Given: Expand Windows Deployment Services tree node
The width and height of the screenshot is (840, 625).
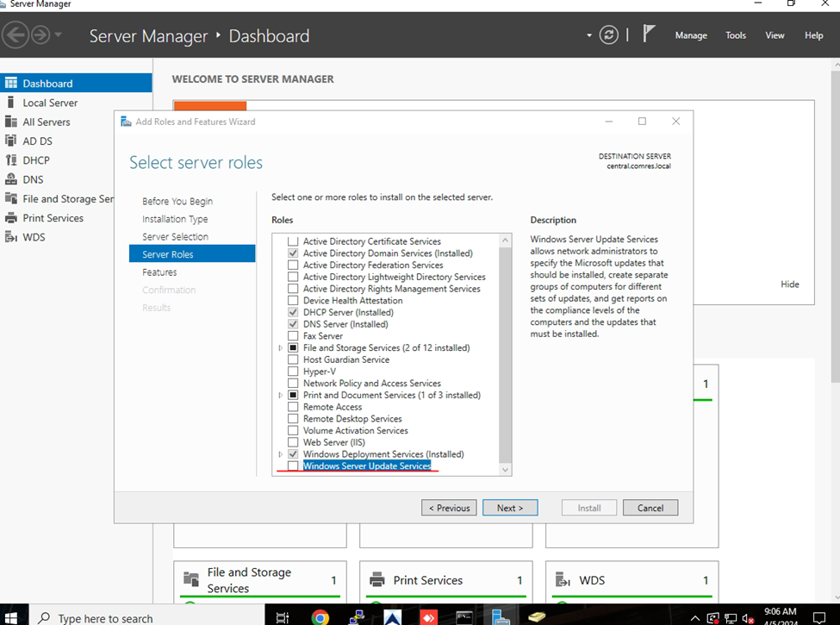Looking at the screenshot, I should [280, 454].
